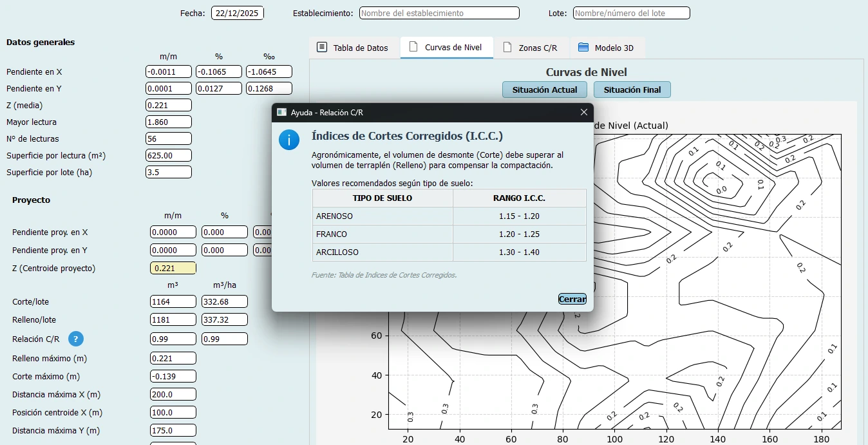Click the Tabla de Datos tab icon

coord(322,48)
